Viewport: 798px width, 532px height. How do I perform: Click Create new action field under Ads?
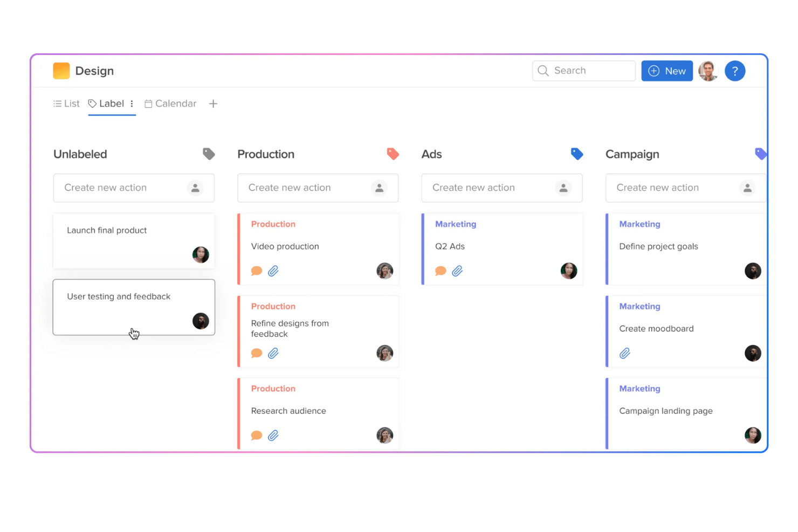[x=502, y=188]
